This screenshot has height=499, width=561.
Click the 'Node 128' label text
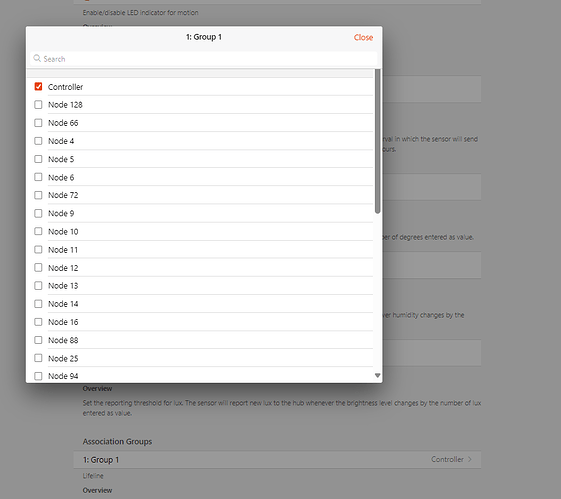pyautogui.click(x=65, y=105)
